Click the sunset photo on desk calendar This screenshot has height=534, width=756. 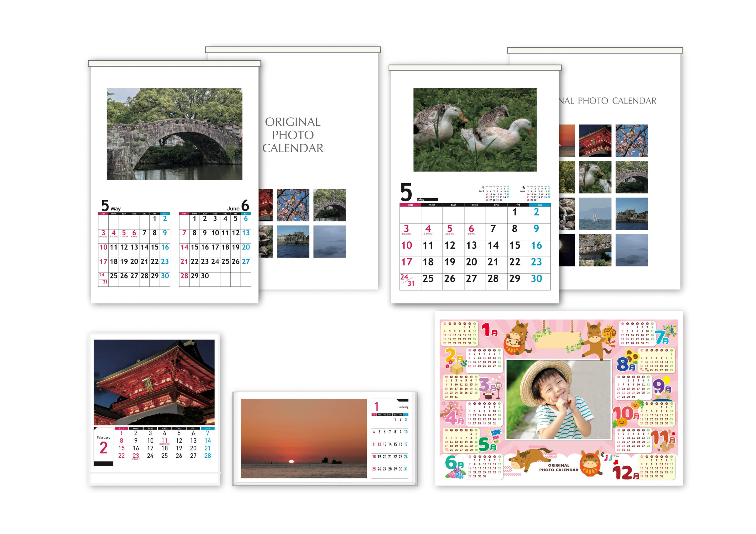(x=304, y=438)
